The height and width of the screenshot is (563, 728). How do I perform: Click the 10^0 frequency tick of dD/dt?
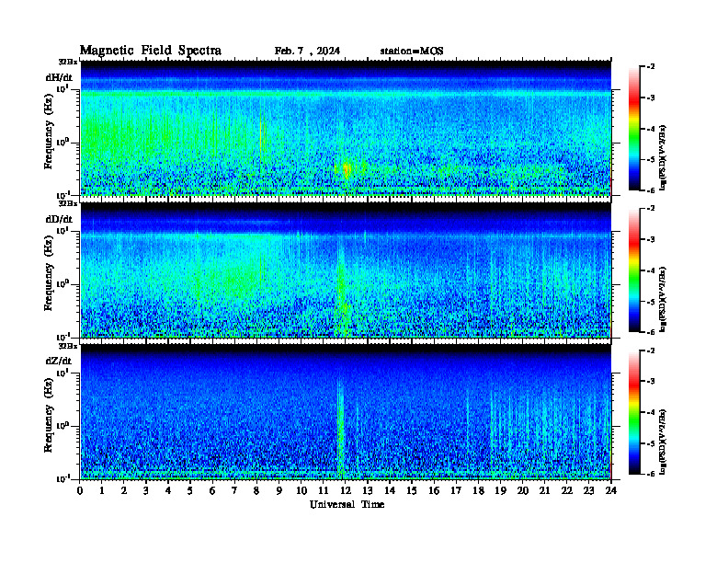click(63, 283)
